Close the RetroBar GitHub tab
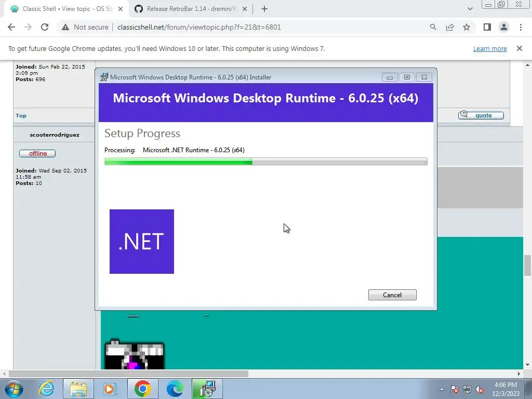532x399 pixels. click(x=245, y=9)
